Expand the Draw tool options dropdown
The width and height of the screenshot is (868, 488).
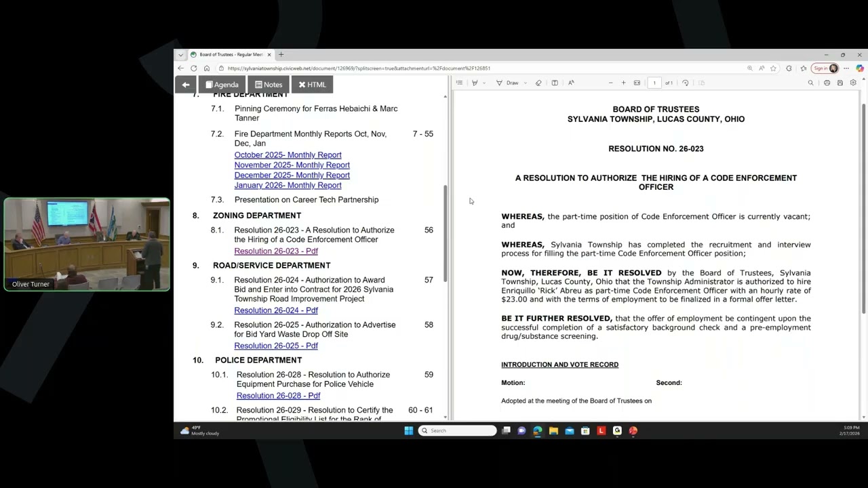(x=525, y=83)
